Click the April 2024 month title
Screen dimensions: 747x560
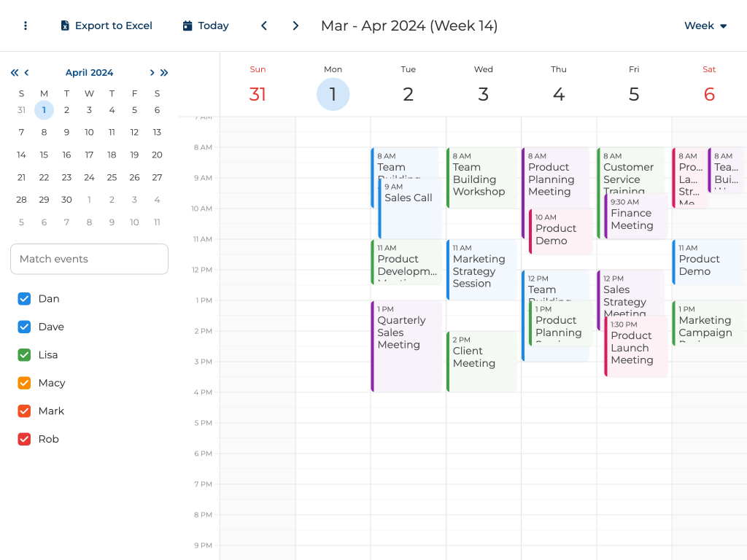click(x=89, y=72)
